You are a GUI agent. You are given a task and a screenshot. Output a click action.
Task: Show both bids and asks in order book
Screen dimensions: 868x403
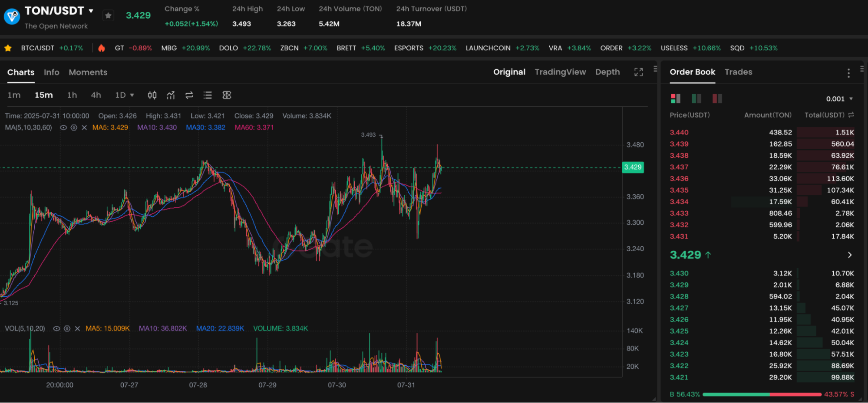pyautogui.click(x=675, y=98)
